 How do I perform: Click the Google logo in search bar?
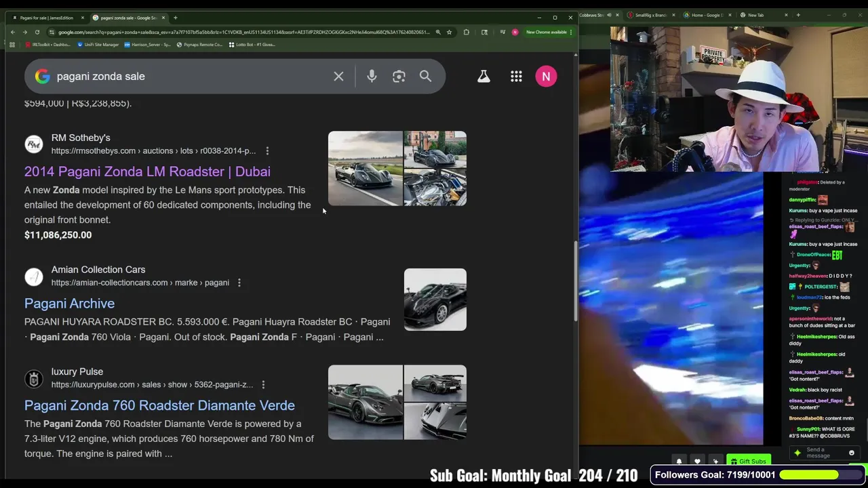pos(43,77)
